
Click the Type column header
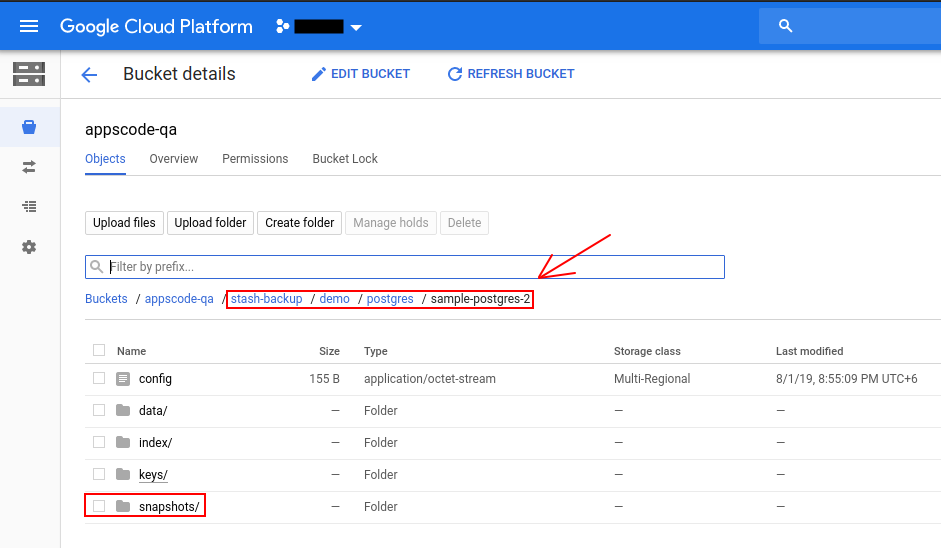click(x=376, y=351)
